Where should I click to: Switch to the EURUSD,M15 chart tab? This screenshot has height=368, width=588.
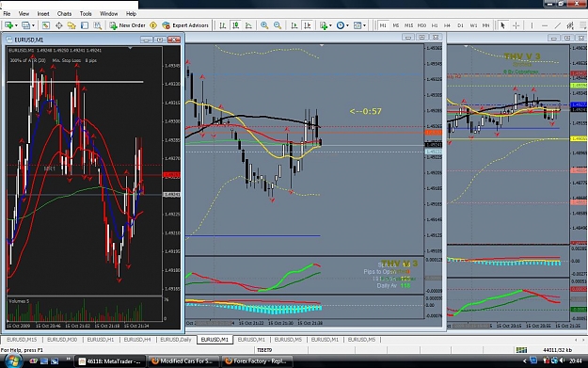click(22, 340)
